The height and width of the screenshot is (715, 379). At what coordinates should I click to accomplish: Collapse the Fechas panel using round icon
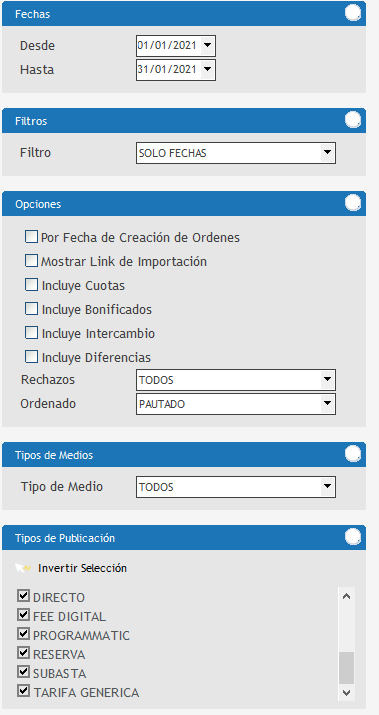coord(353,13)
